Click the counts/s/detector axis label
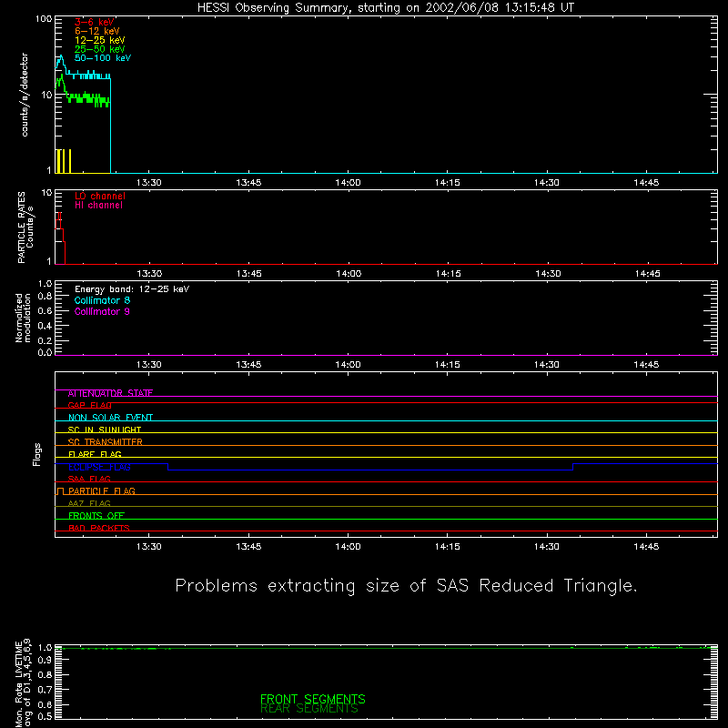The height and width of the screenshot is (728, 728). tap(25, 95)
